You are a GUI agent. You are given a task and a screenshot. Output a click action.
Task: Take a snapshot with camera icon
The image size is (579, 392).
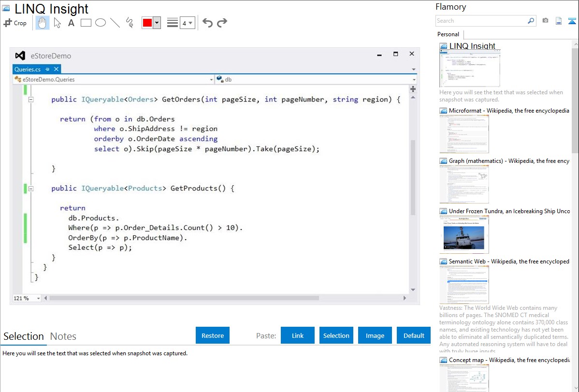point(545,21)
